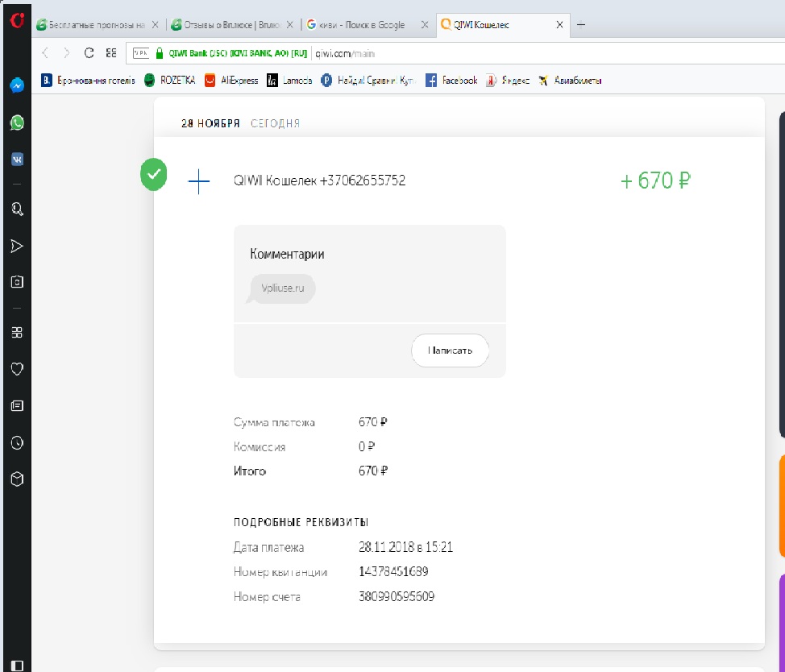Click the green success checkmark icon
The width and height of the screenshot is (785, 672).
tap(154, 175)
